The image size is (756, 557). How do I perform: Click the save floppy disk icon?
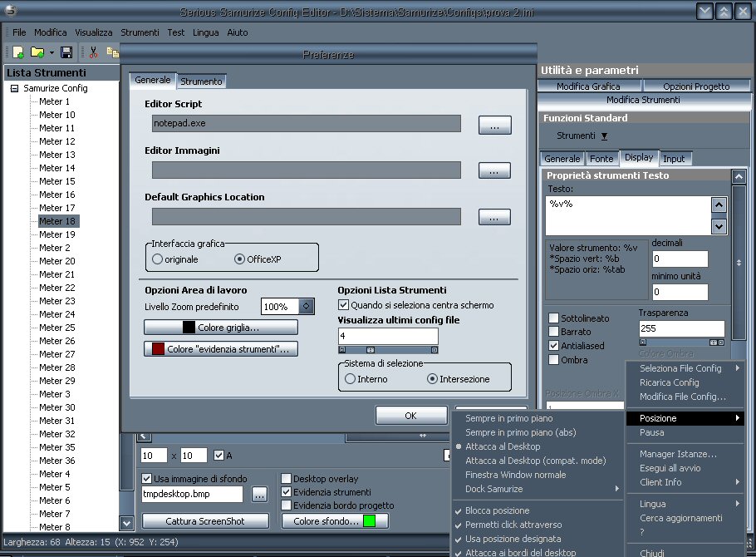click(x=66, y=52)
